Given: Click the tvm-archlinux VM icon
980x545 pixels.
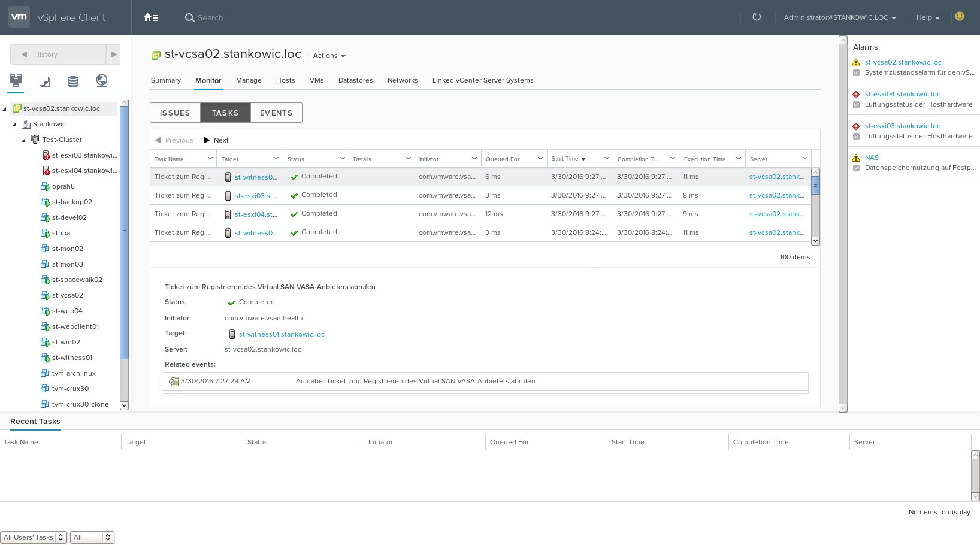Looking at the screenshot, I should pyautogui.click(x=44, y=373).
